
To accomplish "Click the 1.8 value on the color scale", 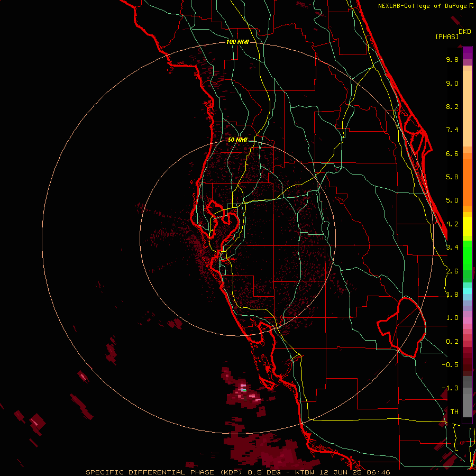I will tap(452, 295).
